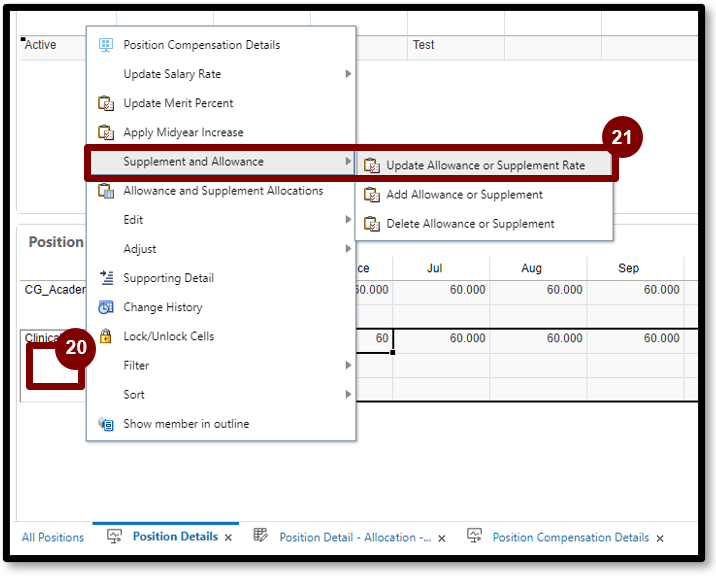Select the Jul cell with 60.000 in Clinical row
Image resolution: width=716 pixels, height=576 pixels.
tap(441, 339)
